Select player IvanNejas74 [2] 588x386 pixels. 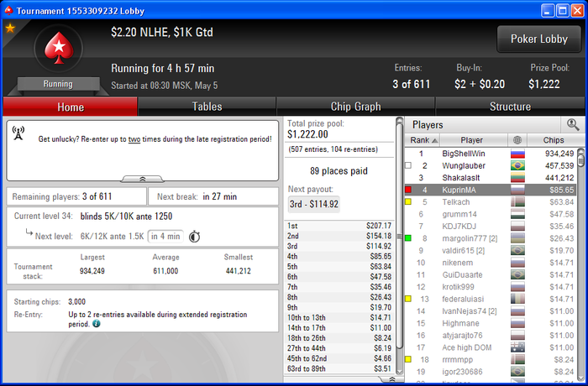(x=470, y=311)
